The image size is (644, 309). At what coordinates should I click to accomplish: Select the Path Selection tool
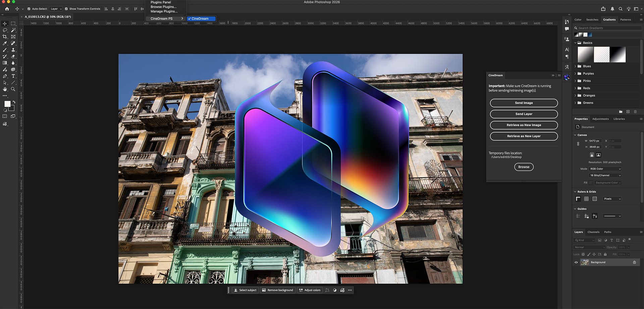(5, 83)
